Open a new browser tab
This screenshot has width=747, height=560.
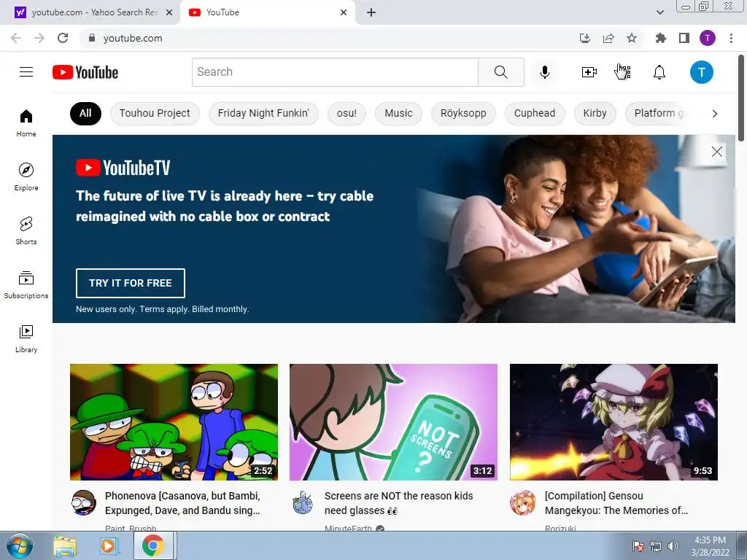pyautogui.click(x=371, y=12)
